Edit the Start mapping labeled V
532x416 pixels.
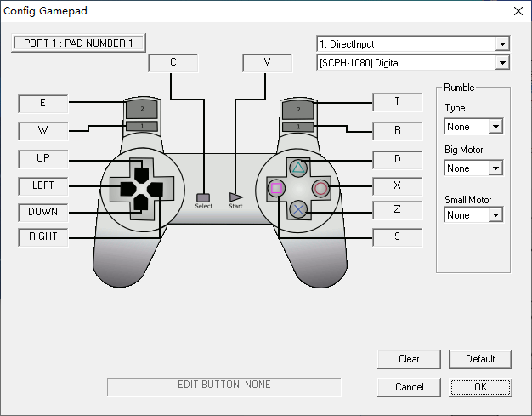(268, 63)
